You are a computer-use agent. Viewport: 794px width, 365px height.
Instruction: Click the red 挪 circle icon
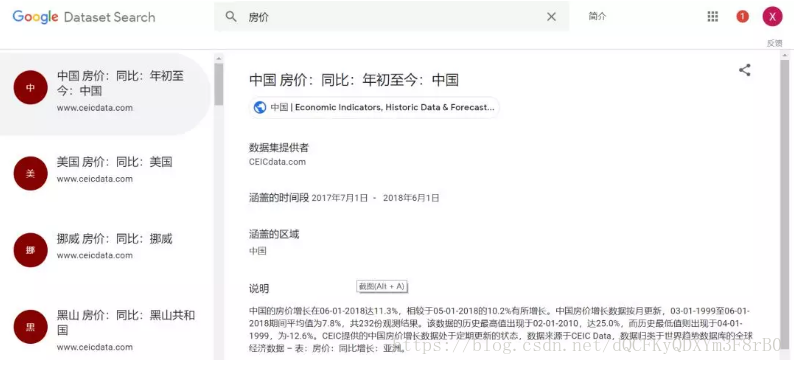[x=30, y=250]
